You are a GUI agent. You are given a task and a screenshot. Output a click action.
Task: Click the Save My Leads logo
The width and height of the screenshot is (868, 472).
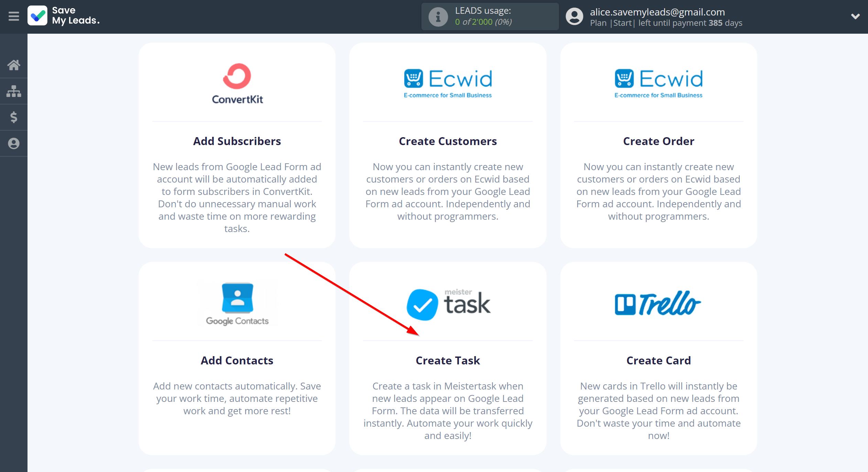coord(64,16)
